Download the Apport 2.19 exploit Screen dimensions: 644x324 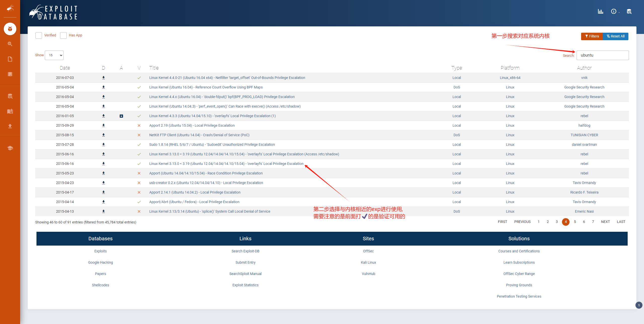[103, 125]
